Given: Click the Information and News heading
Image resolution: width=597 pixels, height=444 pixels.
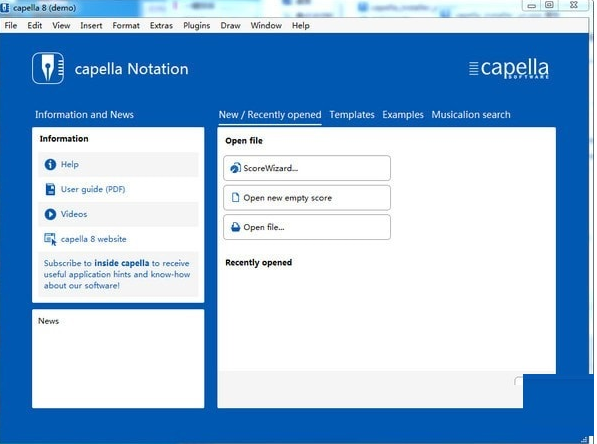Looking at the screenshot, I should (84, 115).
